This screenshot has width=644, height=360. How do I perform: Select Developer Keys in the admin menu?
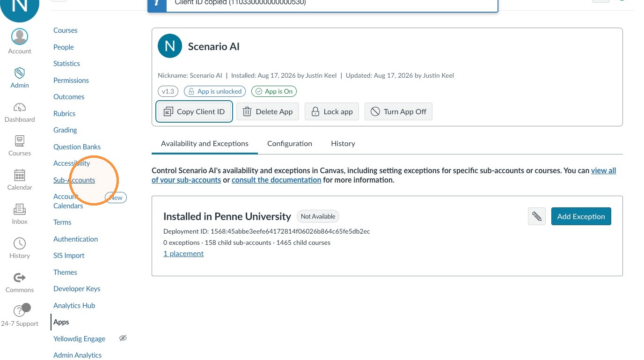(77, 289)
